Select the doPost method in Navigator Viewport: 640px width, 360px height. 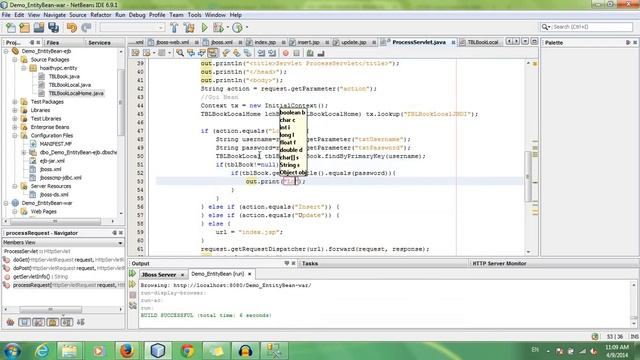click(x=68, y=268)
